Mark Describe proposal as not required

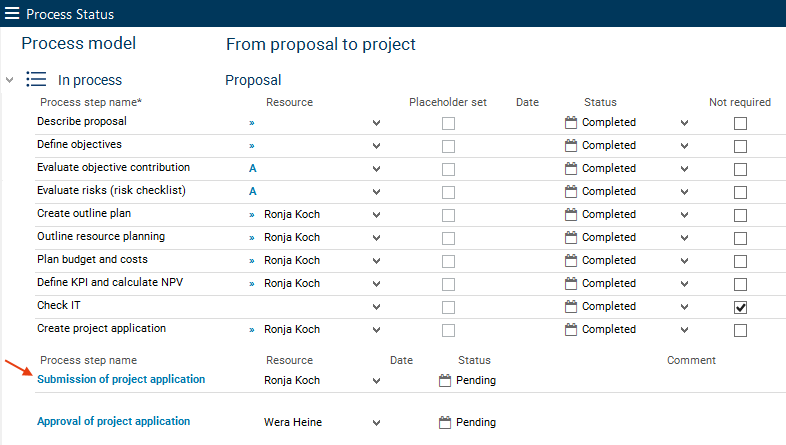pyautogui.click(x=740, y=123)
